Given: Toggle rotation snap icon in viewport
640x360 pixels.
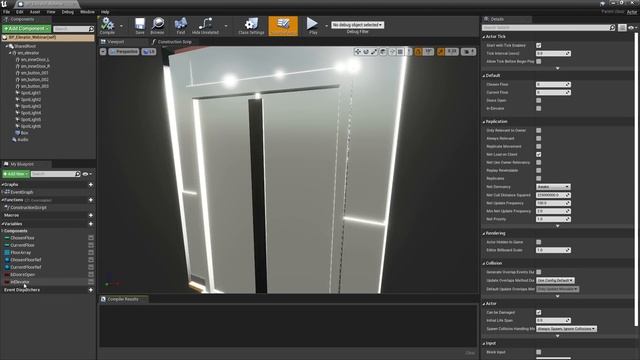Looking at the screenshot, I should pos(418,51).
